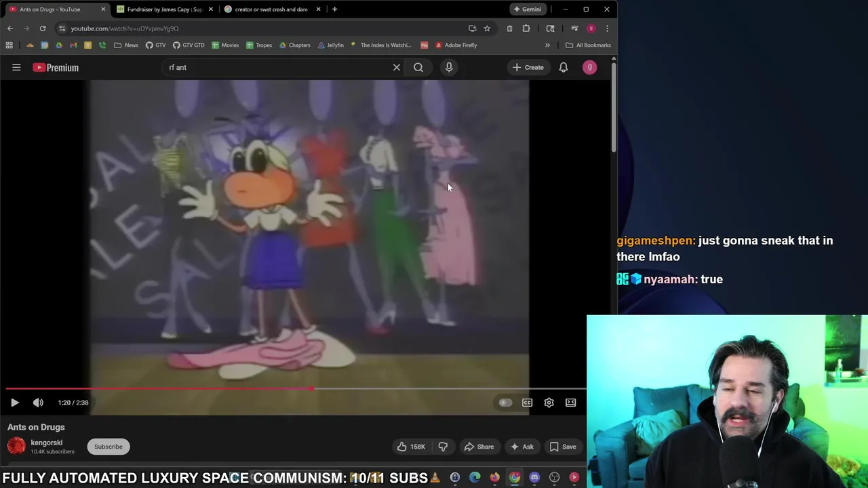Open Chrome three-dot menu
Viewport: 868px width, 488px height.
[x=607, y=28]
